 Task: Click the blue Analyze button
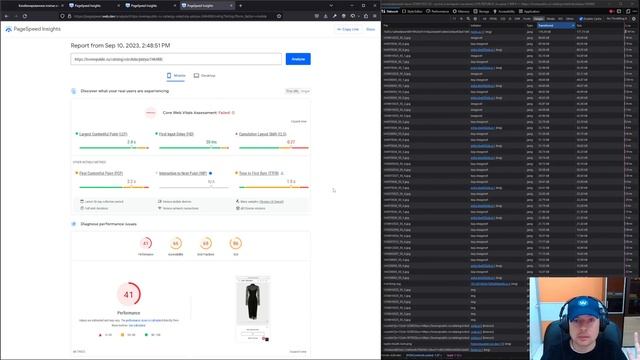[x=298, y=59]
